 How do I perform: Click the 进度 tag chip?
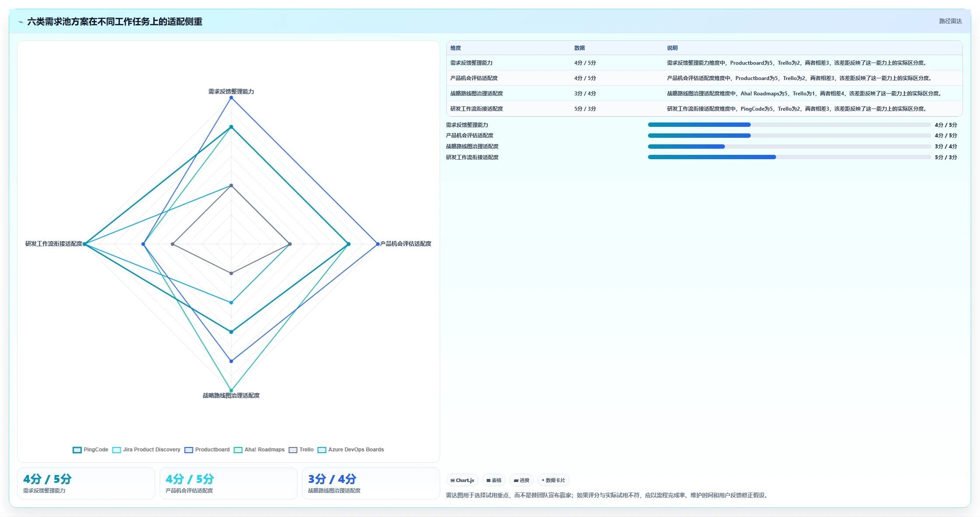tap(521, 480)
